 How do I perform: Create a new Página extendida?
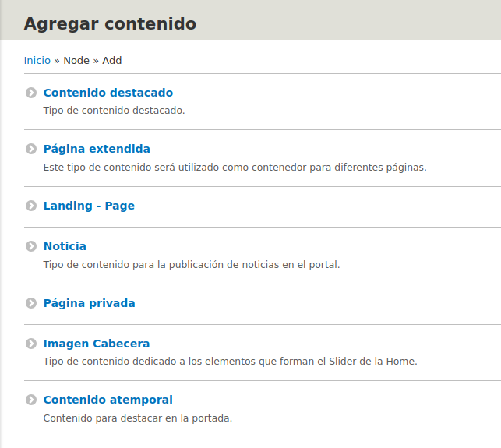pyautogui.click(x=97, y=149)
